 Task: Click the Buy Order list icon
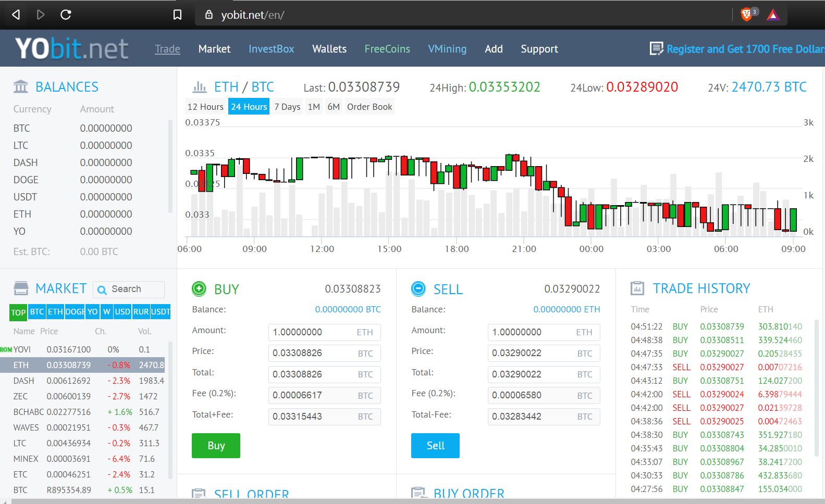418,493
